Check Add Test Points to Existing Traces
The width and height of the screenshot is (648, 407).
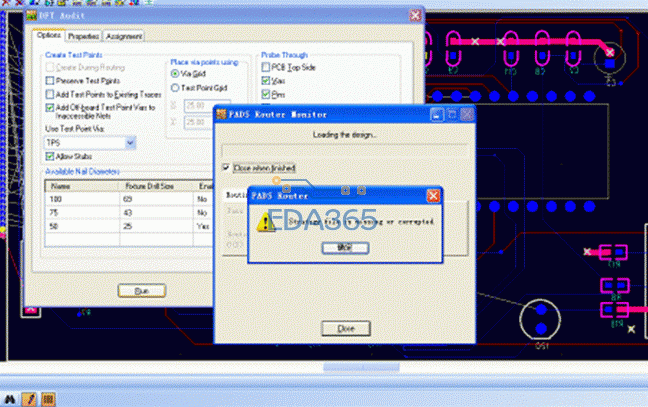coord(50,94)
